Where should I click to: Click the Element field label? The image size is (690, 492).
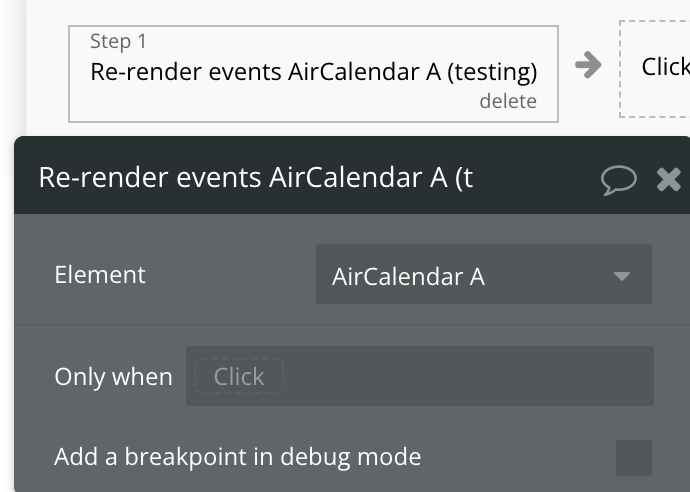[100, 275]
